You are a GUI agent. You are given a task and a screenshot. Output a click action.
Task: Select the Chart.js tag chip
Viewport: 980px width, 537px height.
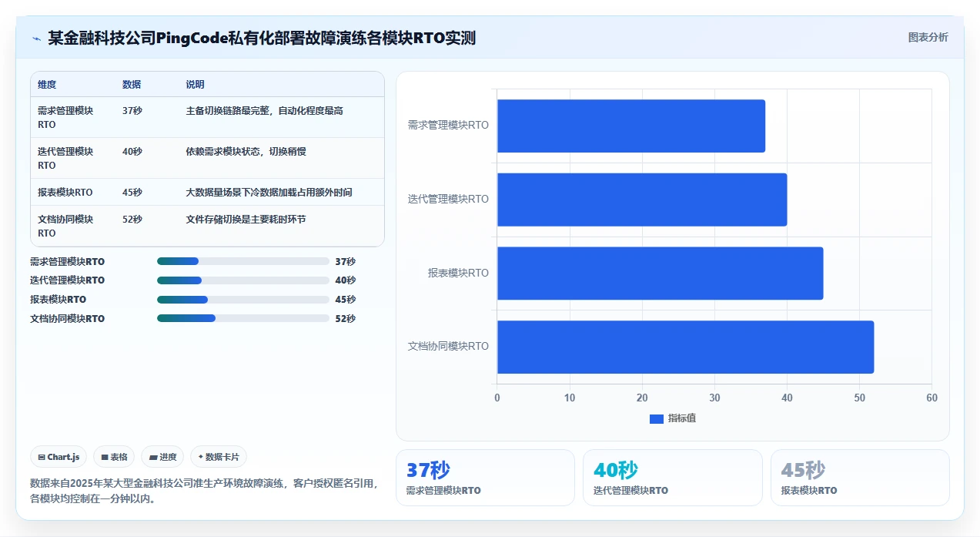[x=59, y=457]
